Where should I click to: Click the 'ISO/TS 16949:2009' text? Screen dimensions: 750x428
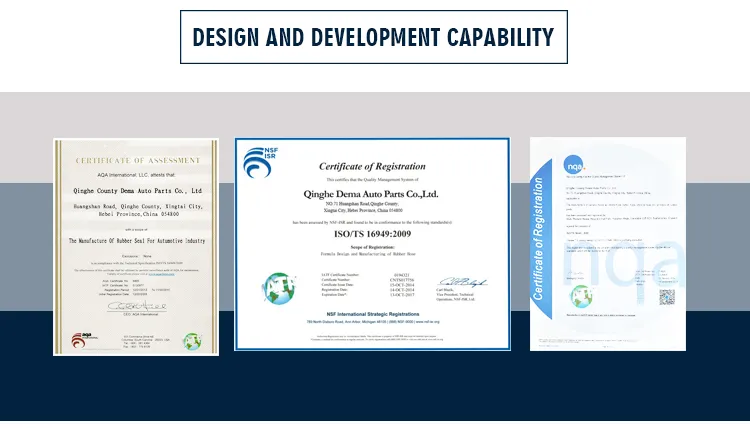pos(372,234)
